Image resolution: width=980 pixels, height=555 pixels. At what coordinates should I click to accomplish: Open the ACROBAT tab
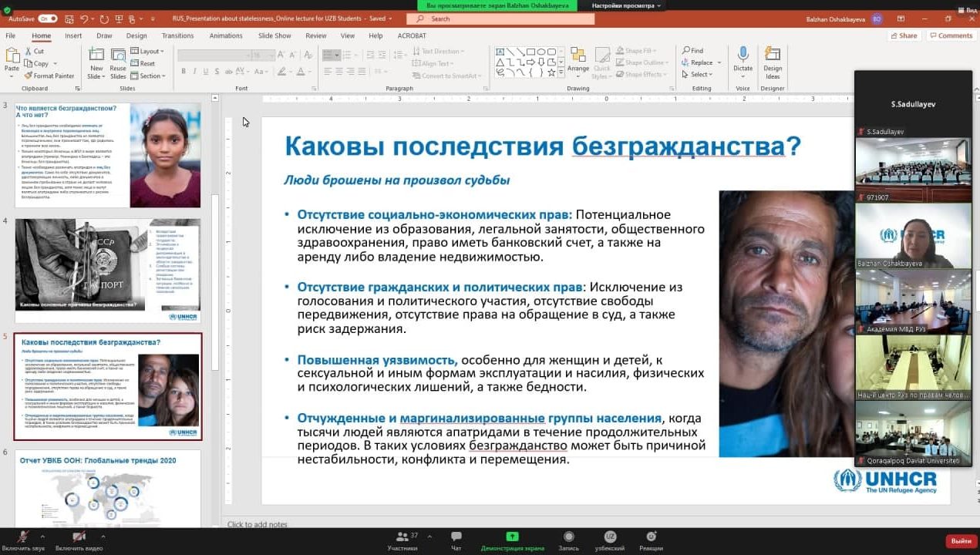click(411, 35)
